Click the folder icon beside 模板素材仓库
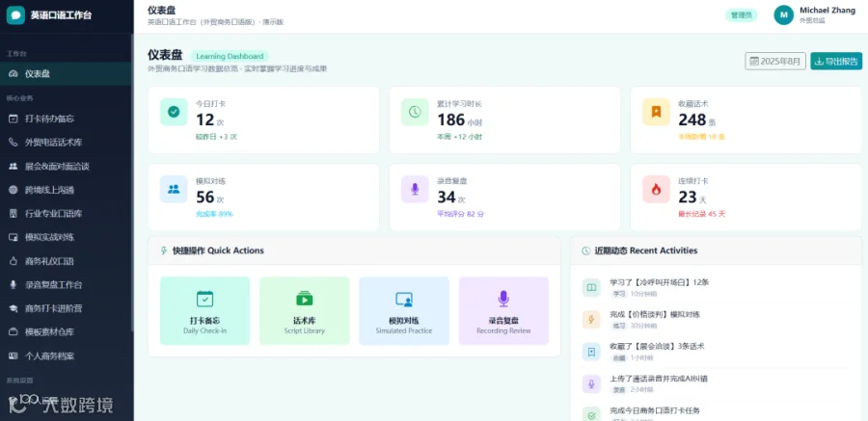The image size is (868, 421). pos(14,332)
